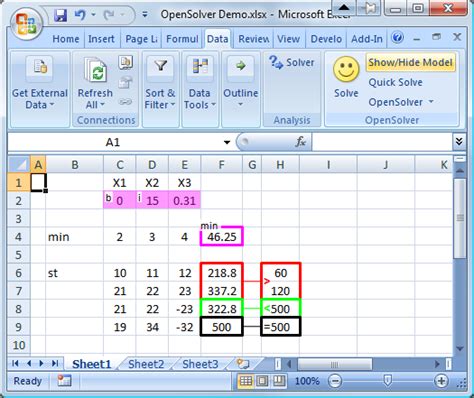
Task: Toggle Show/Hide Model highlighting
Action: (410, 62)
